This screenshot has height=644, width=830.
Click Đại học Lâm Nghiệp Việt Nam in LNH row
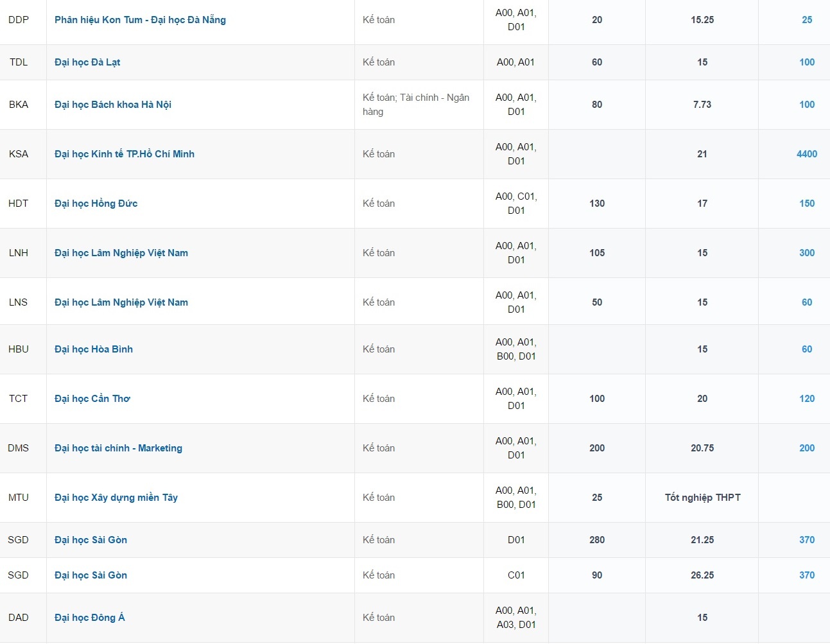(x=121, y=253)
